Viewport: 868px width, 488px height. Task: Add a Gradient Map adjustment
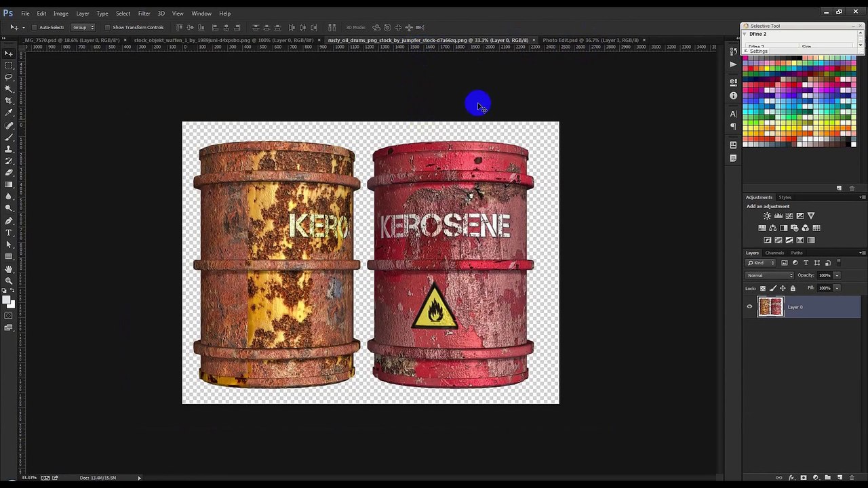[x=811, y=240]
